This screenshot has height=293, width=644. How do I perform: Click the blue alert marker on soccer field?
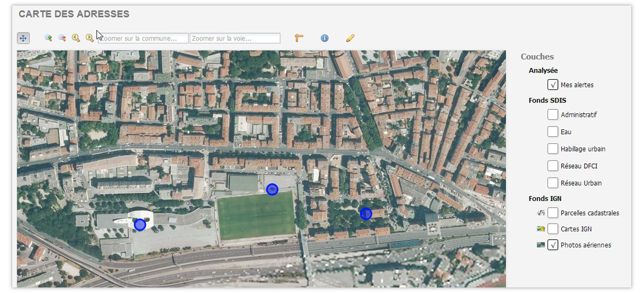[x=272, y=189]
